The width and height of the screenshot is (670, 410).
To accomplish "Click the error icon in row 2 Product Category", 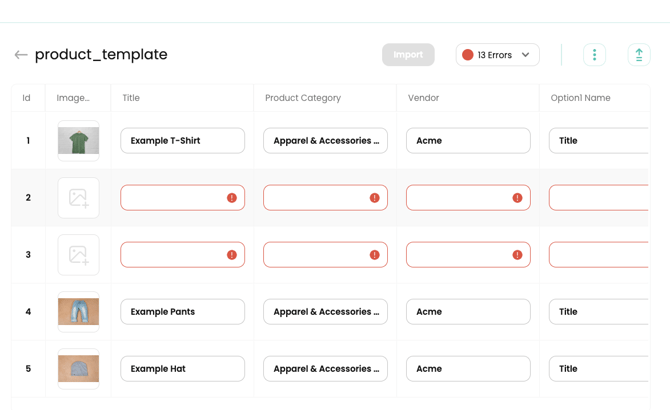I will [x=375, y=198].
